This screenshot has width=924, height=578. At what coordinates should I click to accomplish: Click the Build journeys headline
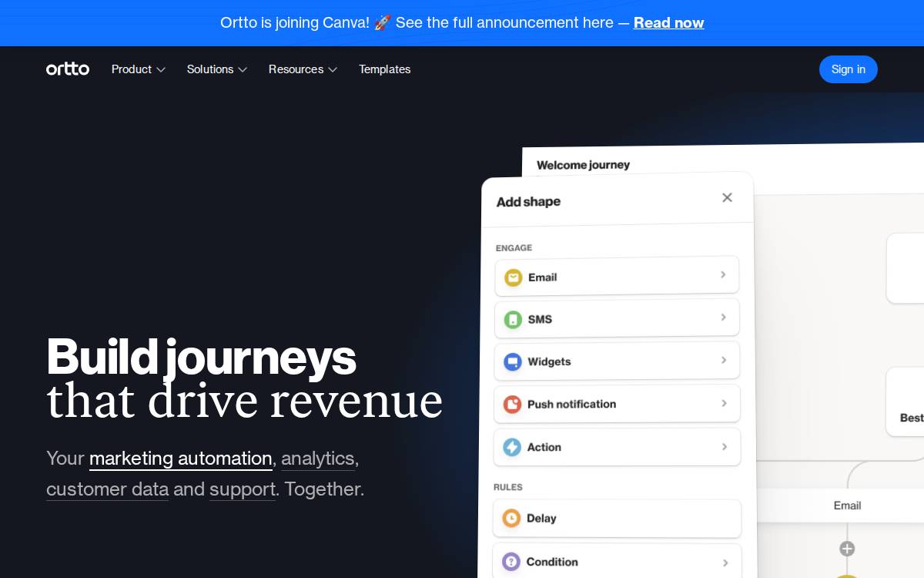tap(201, 357)
